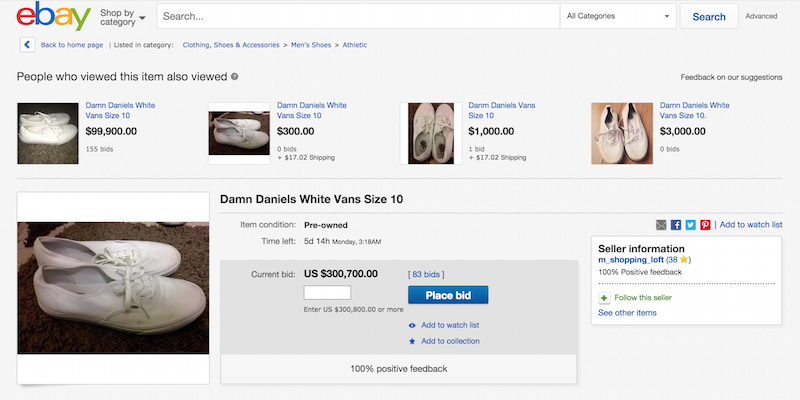The height and width of the screenshot is (400, 800).
Task: Share listing on Facebook
Action: [x=676, y=225]
